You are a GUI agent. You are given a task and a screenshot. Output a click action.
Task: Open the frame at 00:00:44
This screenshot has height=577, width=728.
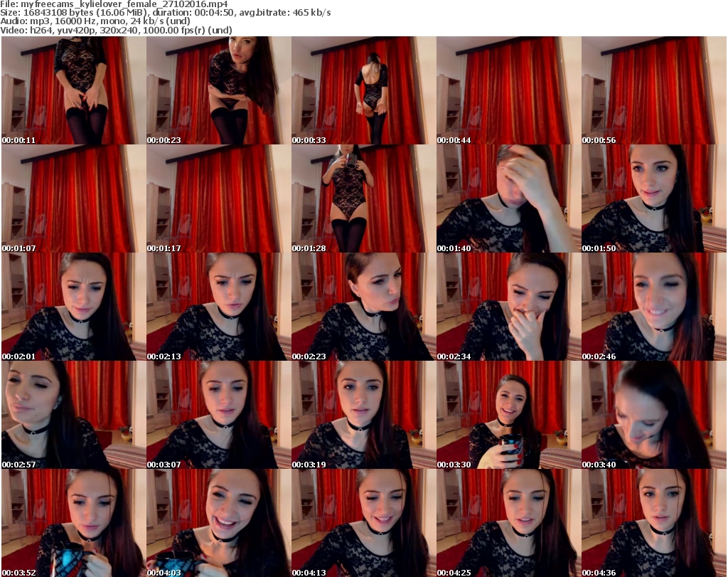tap(509, 90)
